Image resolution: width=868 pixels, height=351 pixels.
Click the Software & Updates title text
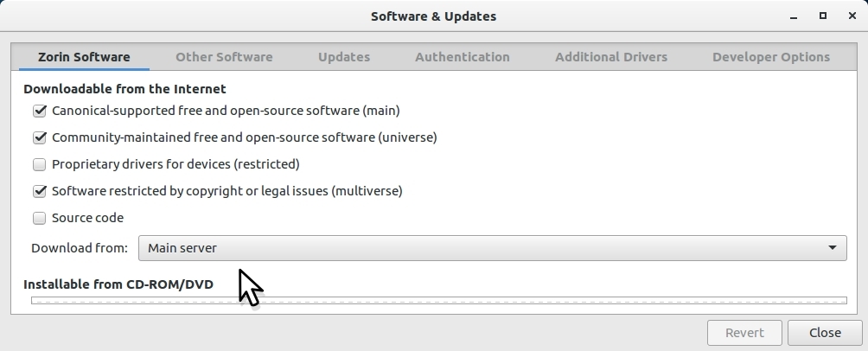433,16
